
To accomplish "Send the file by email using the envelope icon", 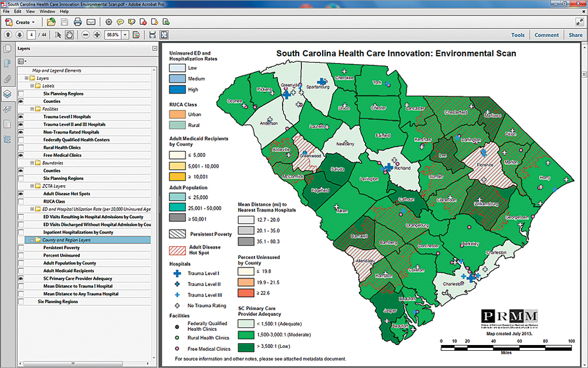I will [x=91, y=22].
